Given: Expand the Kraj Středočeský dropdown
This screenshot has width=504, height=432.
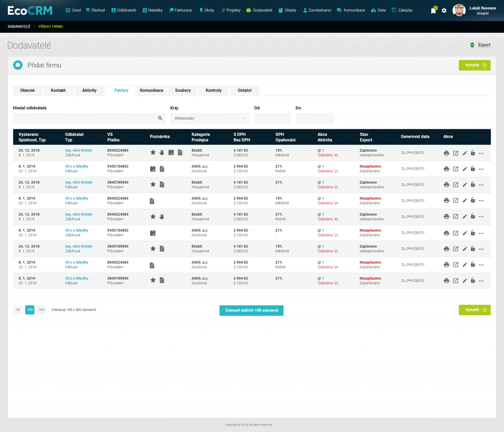Looking at the screenshot, I should click(210, 119).
